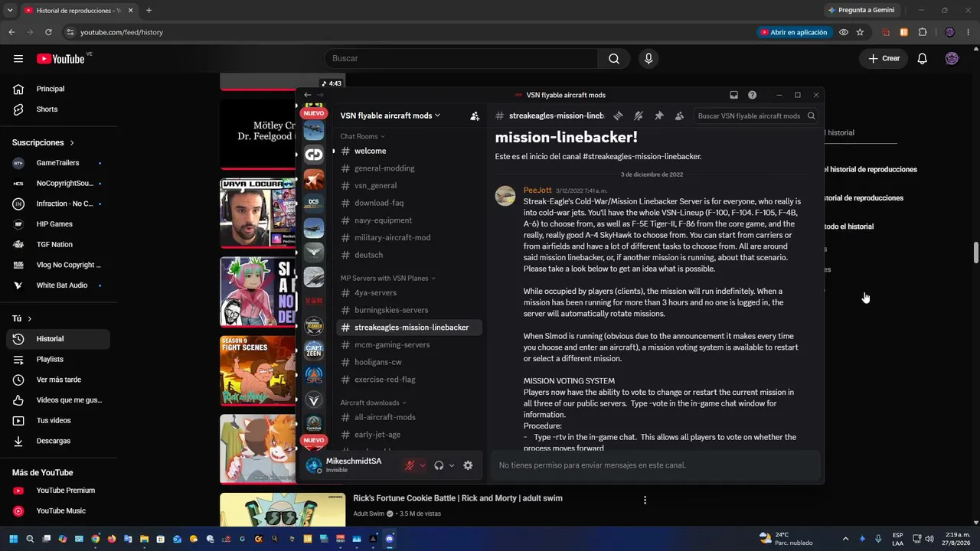Click the YouTube Crear button
The image size is (980, 551).
(884, 59)
